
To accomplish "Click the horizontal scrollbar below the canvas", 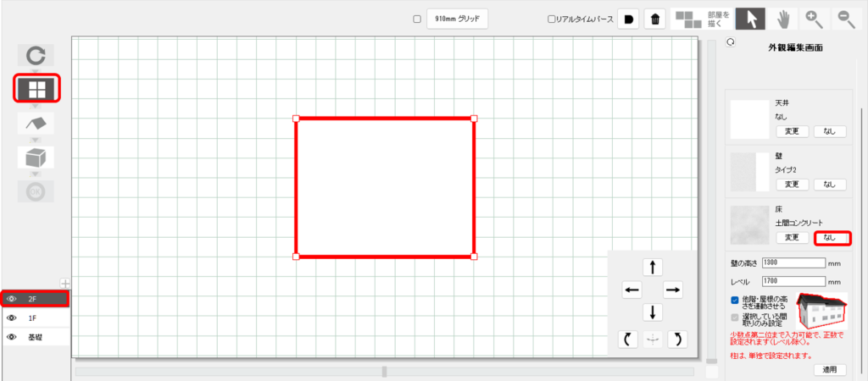I will coord(385,371).
